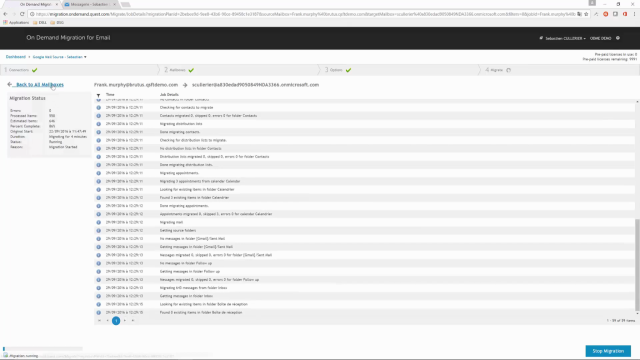Go to next page of job log
This screenshot has height=360, width=640.
124,321
